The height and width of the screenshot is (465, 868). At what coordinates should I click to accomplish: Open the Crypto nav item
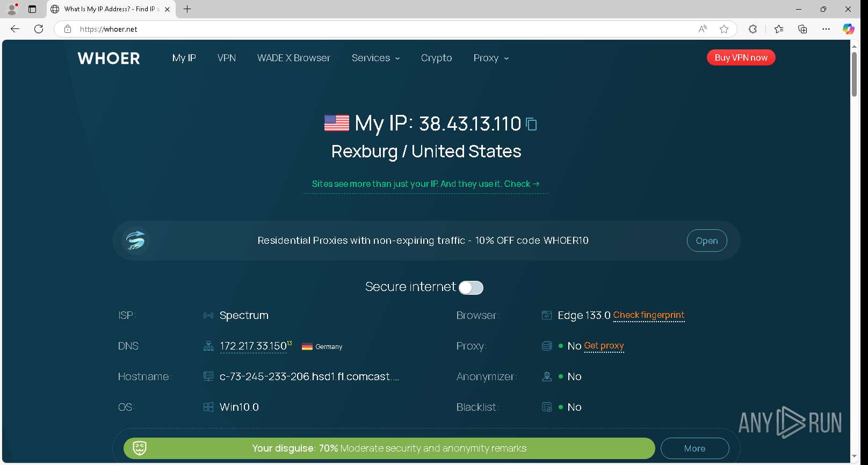(x=436, y=58)
